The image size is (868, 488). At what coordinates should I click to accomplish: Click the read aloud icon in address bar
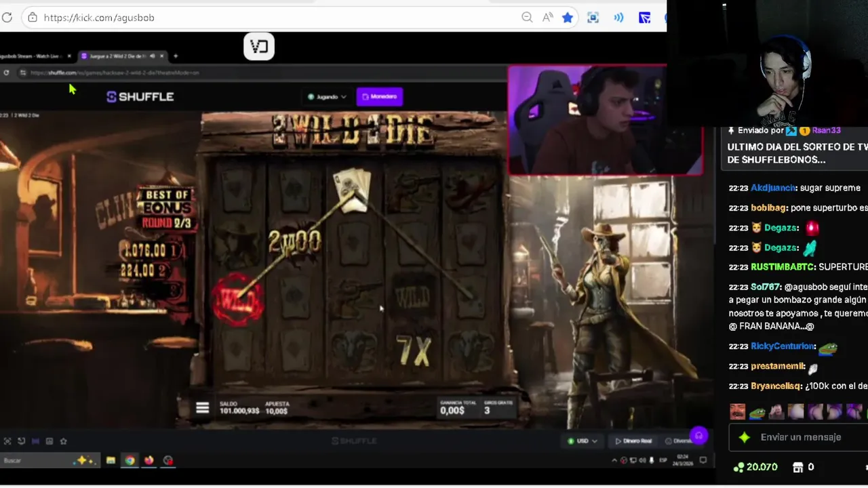pos(547,18)
